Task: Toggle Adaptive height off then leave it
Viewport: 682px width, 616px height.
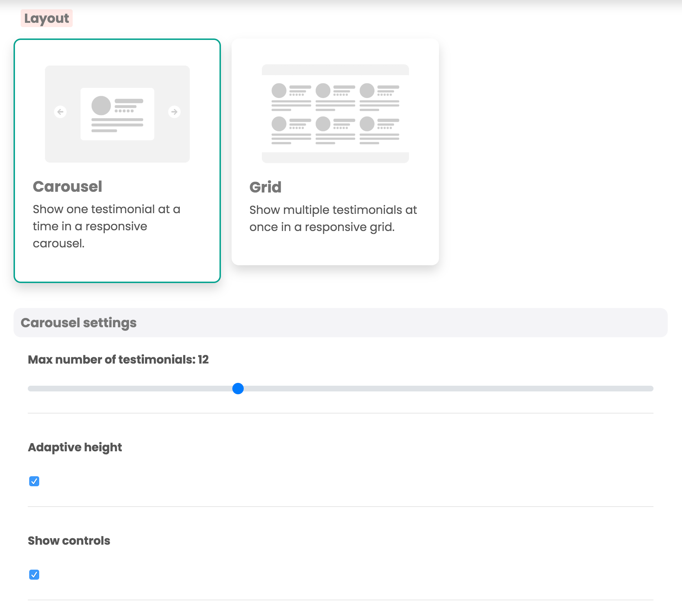Action: [x=34, y=482]
